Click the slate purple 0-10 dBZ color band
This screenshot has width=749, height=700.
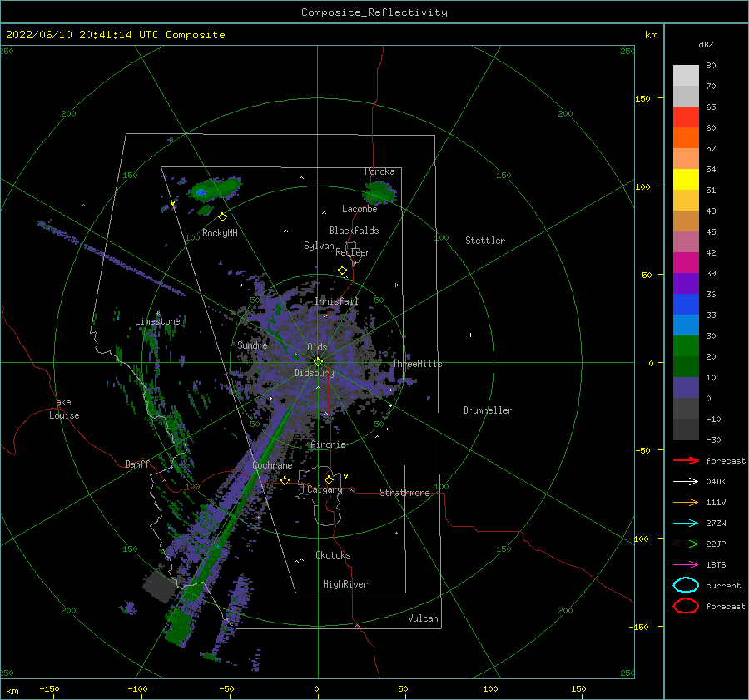pos(686,388)
